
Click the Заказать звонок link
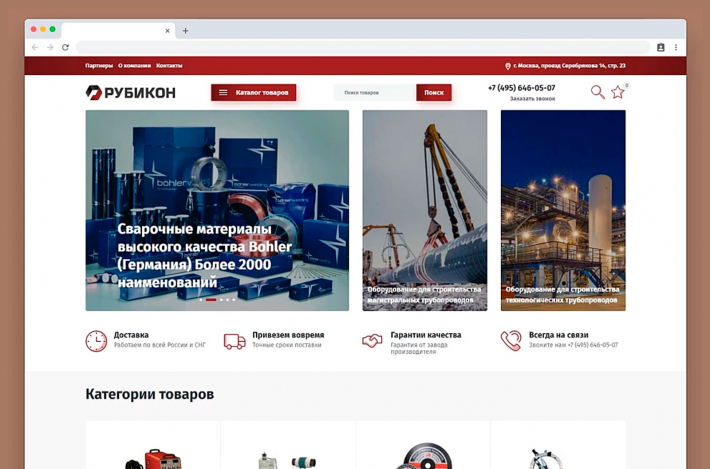point(532,99)
